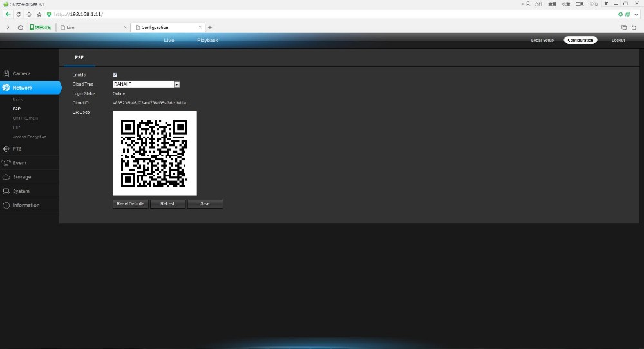Close the Configuration browser tab
644x349 pixels.
(200, 28)
